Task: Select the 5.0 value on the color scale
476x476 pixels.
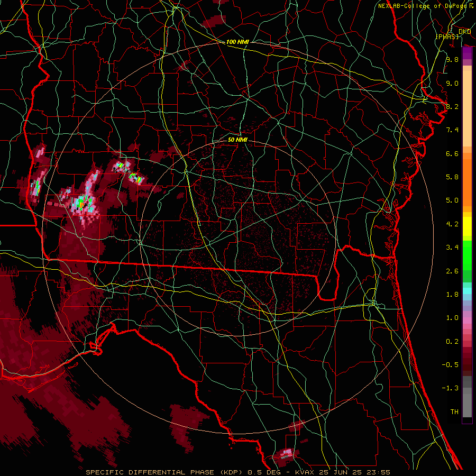Action: coord(452,200)
